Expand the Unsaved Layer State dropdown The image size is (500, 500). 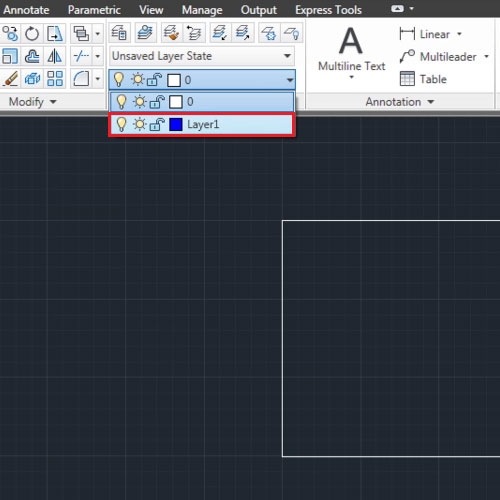pyautogui.click(x=287, y=56)
